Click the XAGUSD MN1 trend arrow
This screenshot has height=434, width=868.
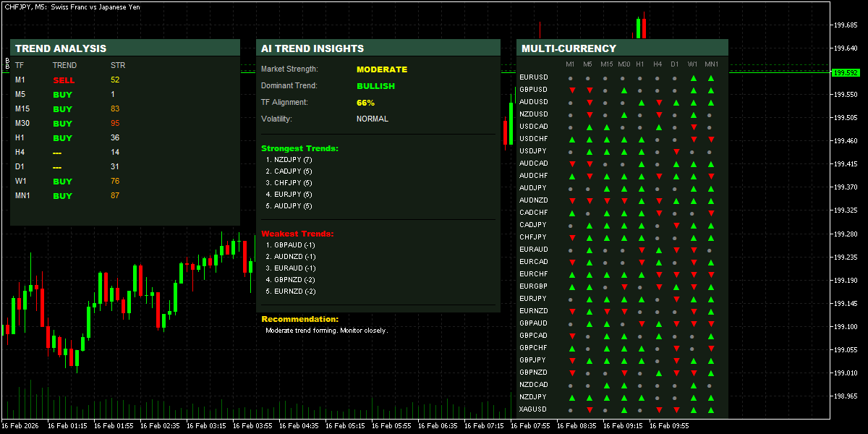point(710,409)
